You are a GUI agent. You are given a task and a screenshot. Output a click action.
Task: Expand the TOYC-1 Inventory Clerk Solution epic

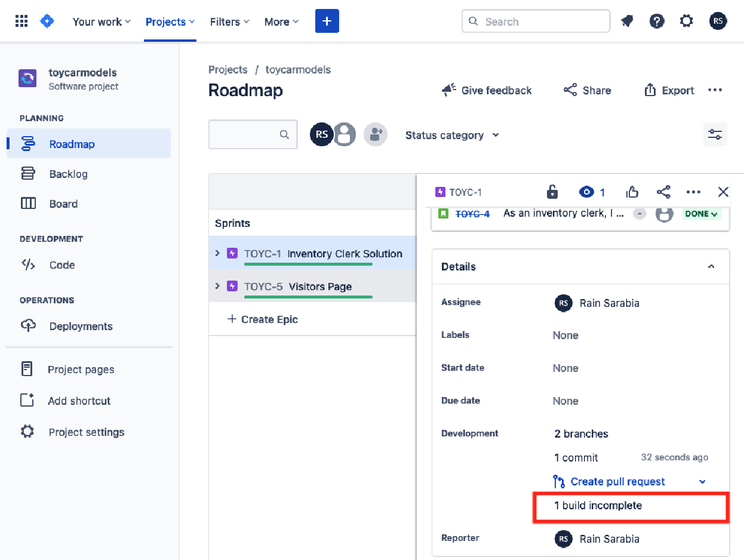pos(217,253)
